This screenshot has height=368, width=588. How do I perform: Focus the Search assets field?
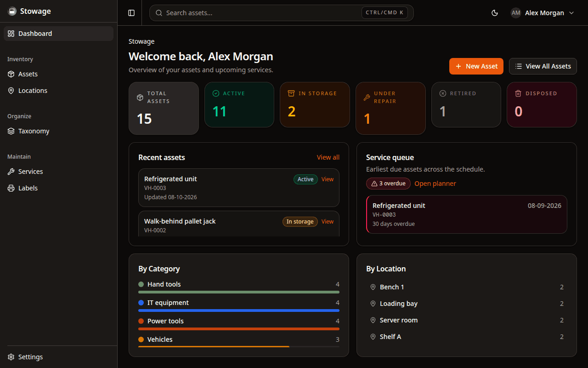tap(281, 13)
